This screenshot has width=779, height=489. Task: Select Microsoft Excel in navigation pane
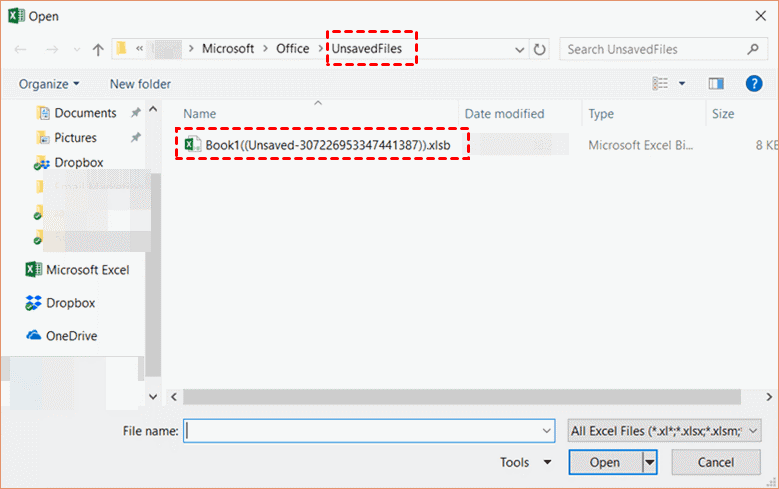click(78, 270)
